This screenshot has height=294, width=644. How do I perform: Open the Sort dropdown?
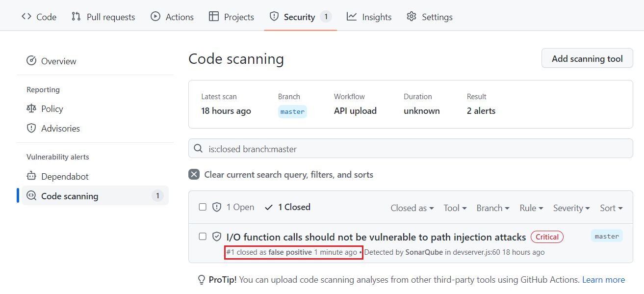tap(611, 208)
